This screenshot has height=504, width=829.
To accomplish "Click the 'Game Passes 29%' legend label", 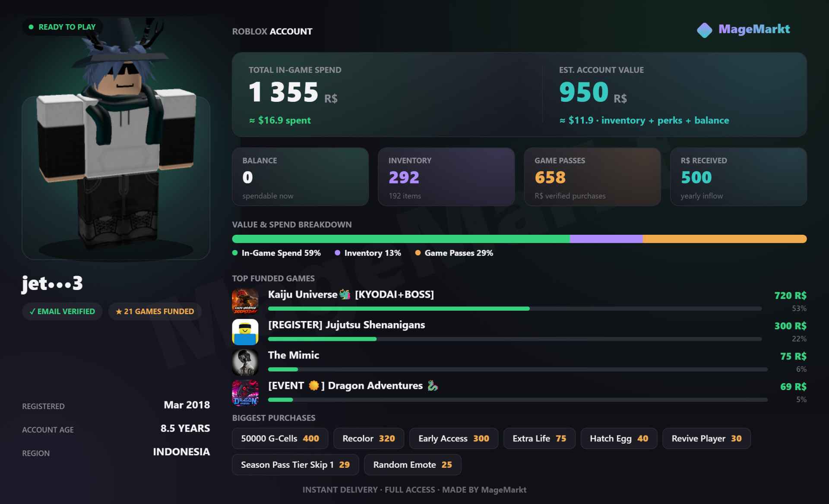I will click(x=459, y=253).
